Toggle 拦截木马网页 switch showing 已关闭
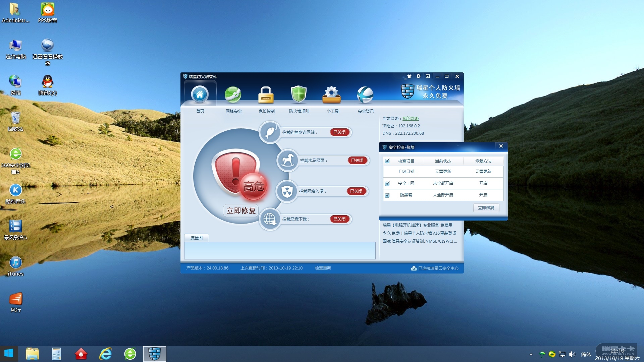Viewport: 644px width, 362px height. point(357,161)
